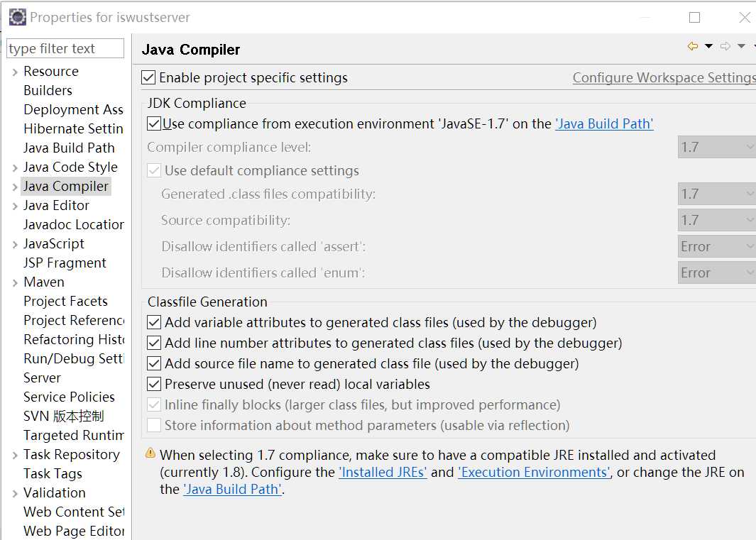Select Task Tags item
The width and height of the screenshot is (756, 540).
click(53, 473)
